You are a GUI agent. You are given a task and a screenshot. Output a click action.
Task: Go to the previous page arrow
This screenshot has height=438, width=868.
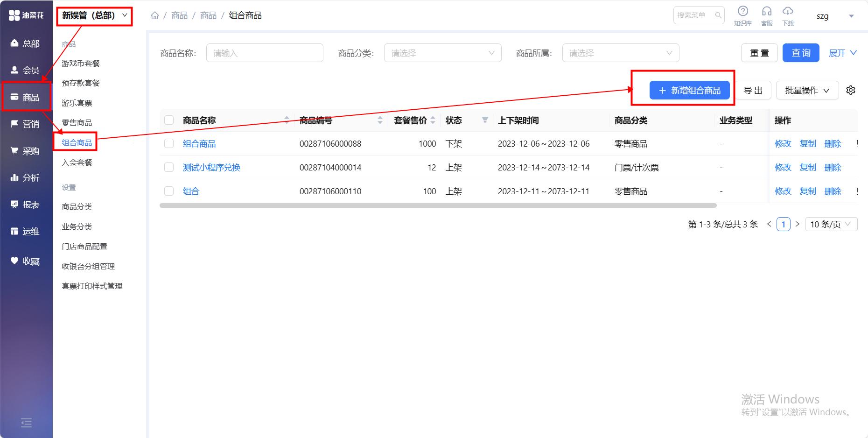pos(769,225)
